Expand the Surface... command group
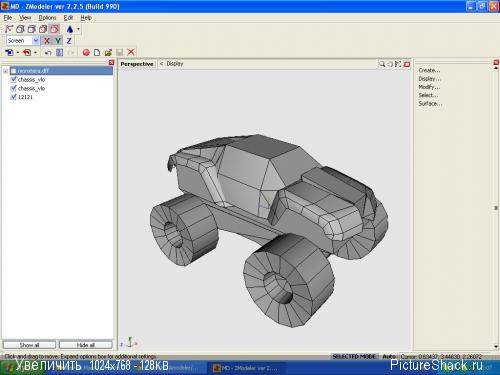Screen dimensions: 500x375 click(430, 104)
